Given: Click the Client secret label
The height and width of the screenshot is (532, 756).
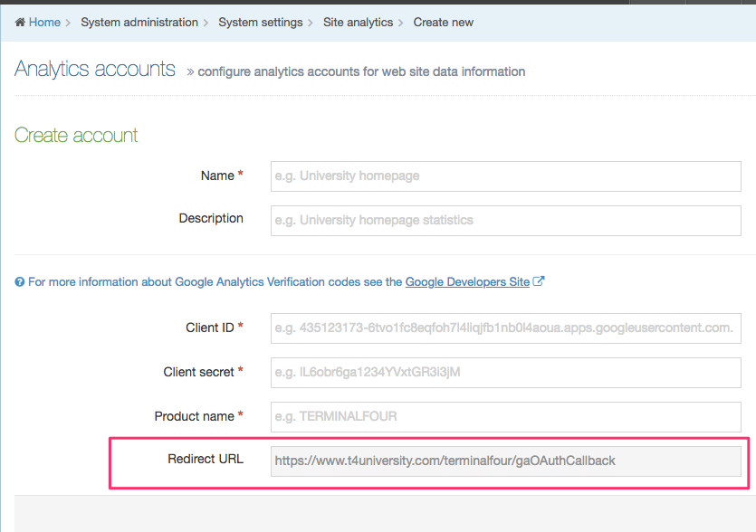Looking at the screenshot, I should pos(198,372).
